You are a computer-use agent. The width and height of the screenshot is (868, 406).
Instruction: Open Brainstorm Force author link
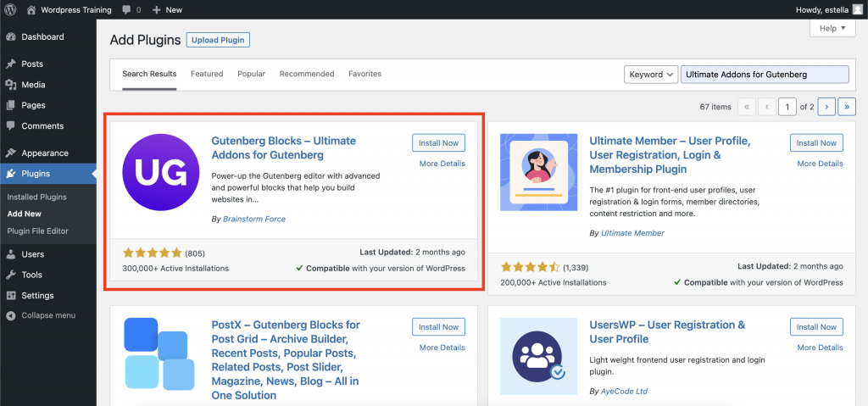(x=254, y=219)
